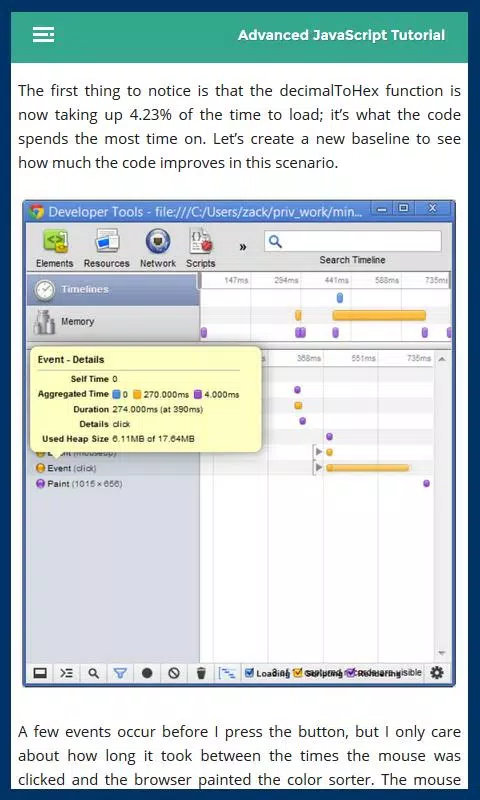Screen dimensions: 480x800
Task: Expand the Event (click) bar disclosure triangle
Action: (319, 467)
